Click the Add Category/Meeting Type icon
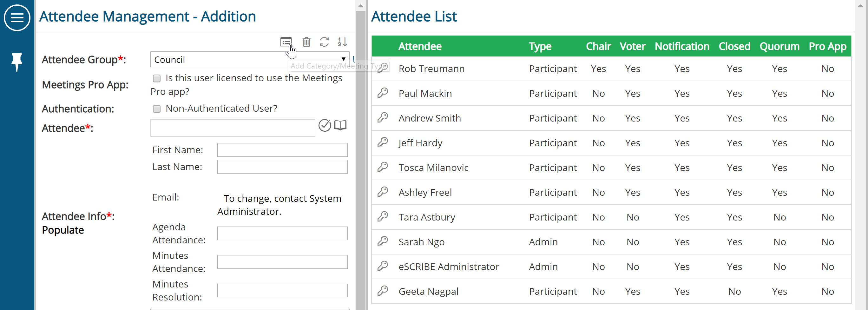Viewport: 868px width, 310px height. click(286, 42)
